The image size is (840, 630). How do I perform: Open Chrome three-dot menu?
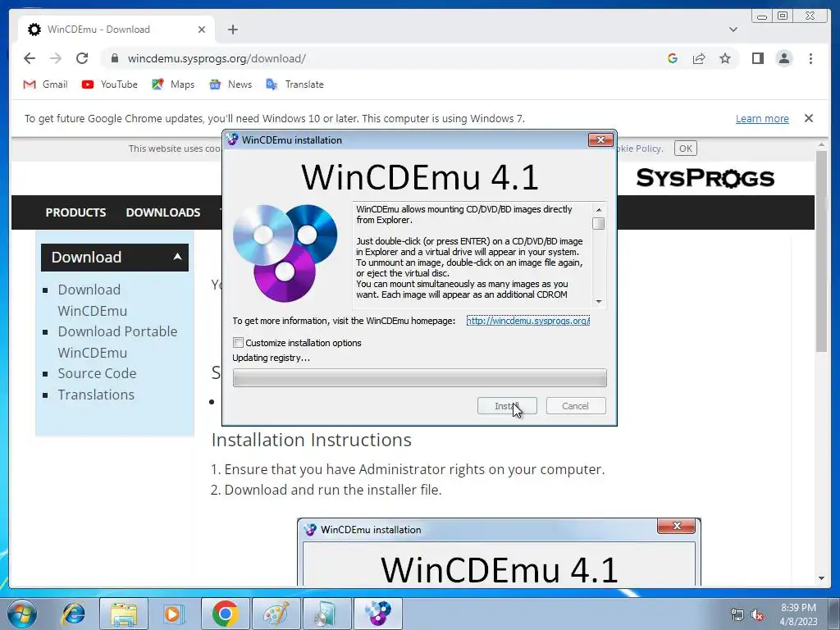(x=810, y=58)
